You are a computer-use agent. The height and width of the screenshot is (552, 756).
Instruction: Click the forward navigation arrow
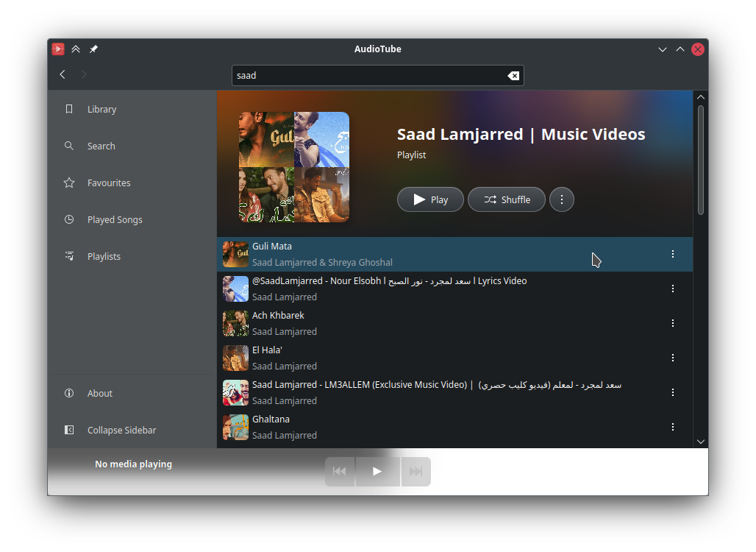click(x=84, y=74)
